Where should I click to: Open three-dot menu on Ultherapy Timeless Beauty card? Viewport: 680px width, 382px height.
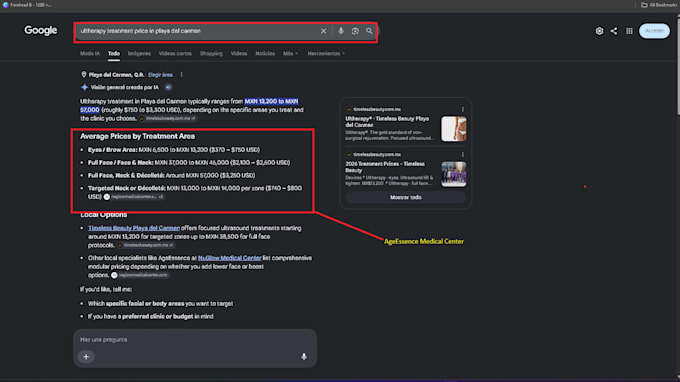[x=463, y=109]
